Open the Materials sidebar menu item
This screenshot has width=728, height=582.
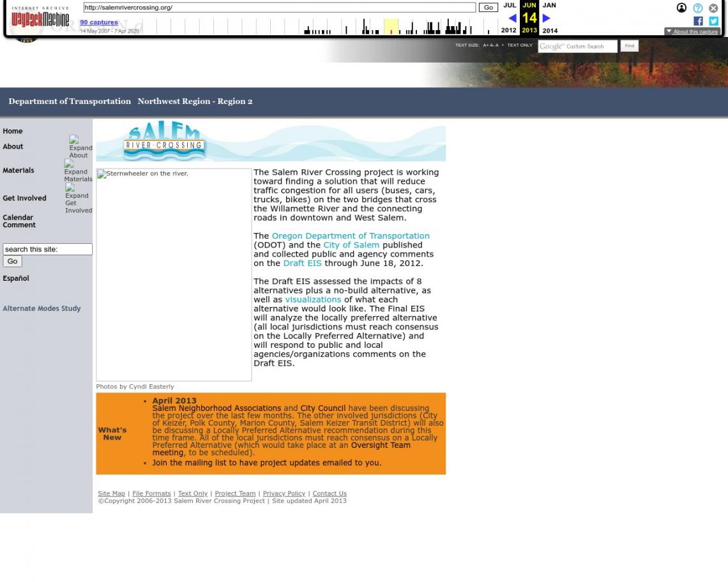(x=18, y=170)
